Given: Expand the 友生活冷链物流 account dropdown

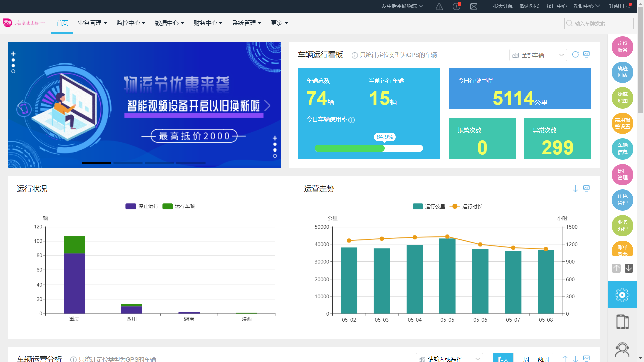Looking at the screenshot, I should coord(402,6).
